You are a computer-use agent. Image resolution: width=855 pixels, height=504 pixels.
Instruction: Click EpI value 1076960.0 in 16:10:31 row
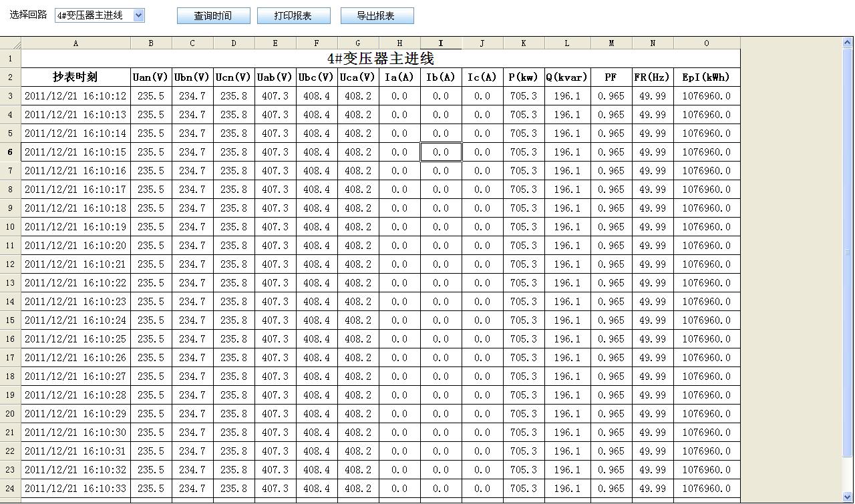707,451
